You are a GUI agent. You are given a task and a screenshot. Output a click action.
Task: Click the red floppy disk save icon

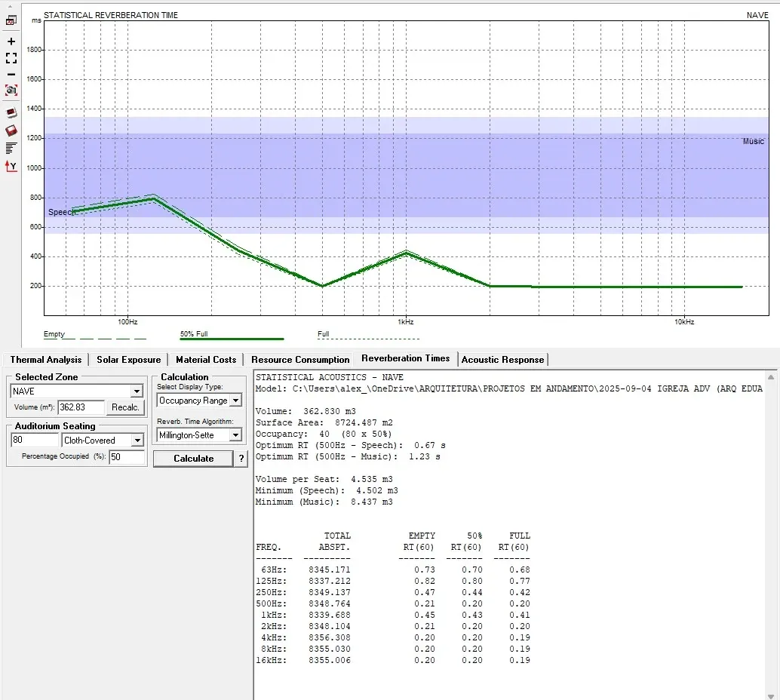(11, 130)
